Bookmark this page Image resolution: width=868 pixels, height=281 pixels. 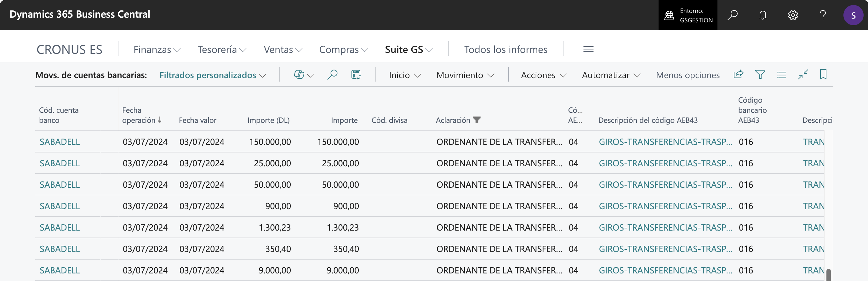tap(823, 74)
